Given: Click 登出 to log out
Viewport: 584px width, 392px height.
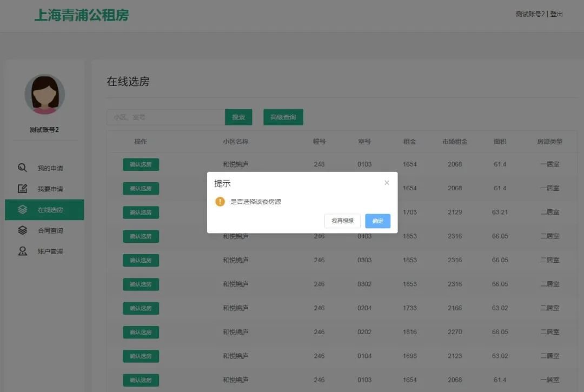Looking at the screenshot, I should click(x=556, y=14).
